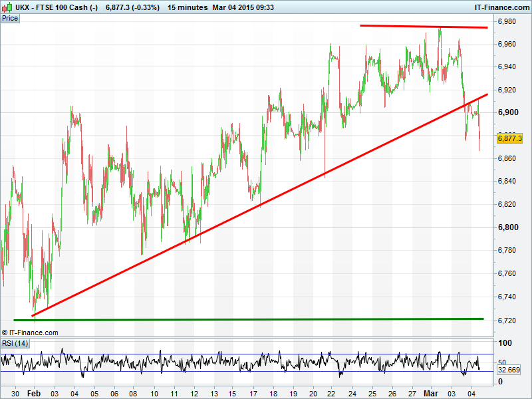Click the 6,900 level on price axis
Screen dimensions: 532x399
(507, 113)
